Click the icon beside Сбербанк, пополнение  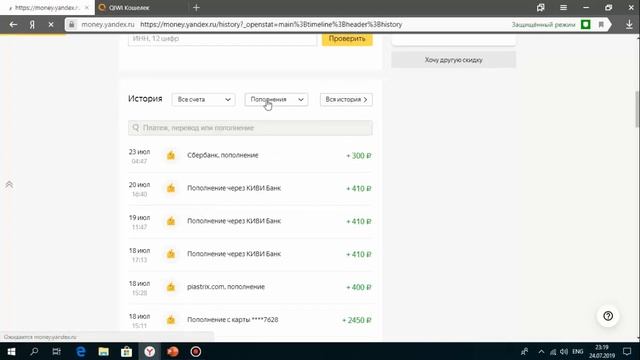[171, 155]
